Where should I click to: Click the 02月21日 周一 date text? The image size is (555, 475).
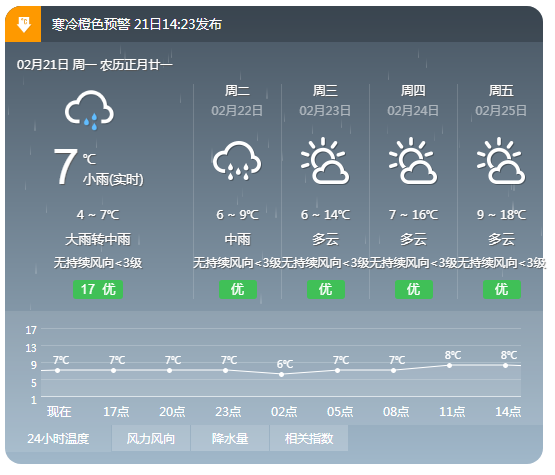[x=56, y=65]
